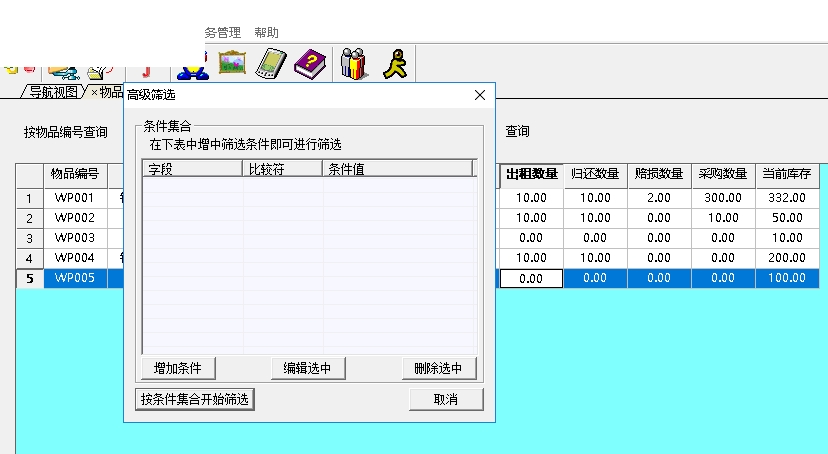Click the three-people users toolbar icon
Screen dimensions: 828x454
[x=353, y=63]
